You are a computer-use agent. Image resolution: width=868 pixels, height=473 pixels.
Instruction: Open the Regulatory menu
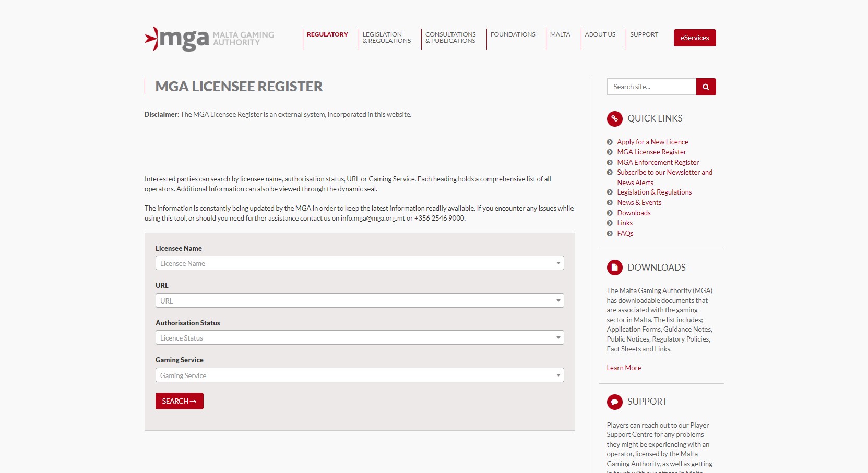tap(327, 34)
